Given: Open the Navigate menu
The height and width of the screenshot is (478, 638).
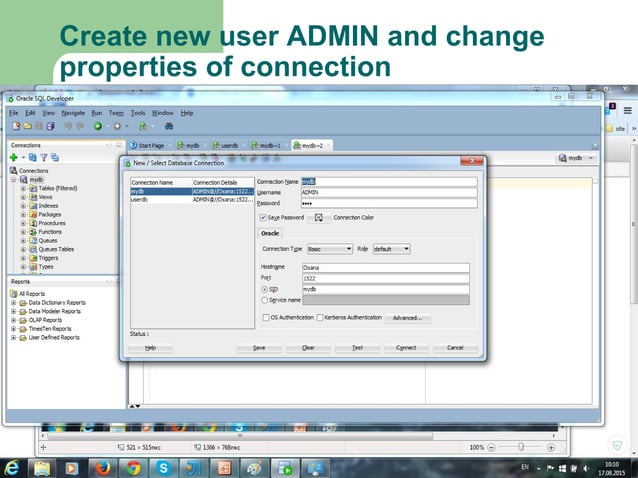Looking at the screenshot, I should 73,113.
